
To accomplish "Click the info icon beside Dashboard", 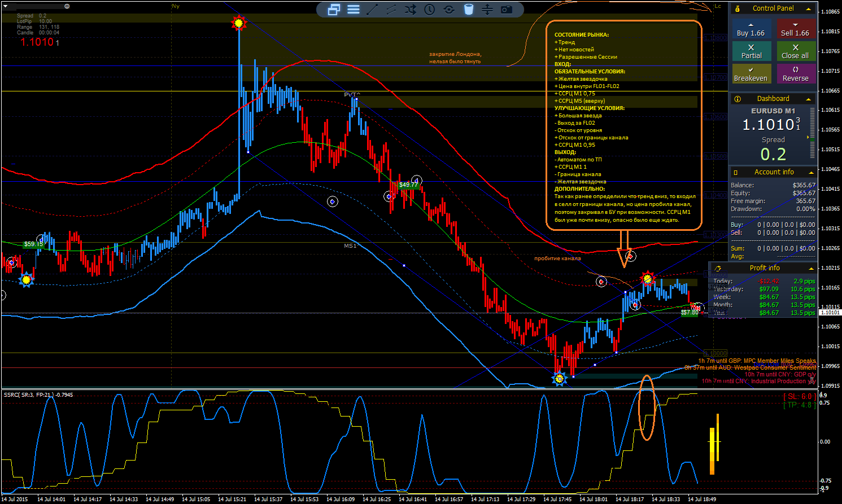I will click(738, 99).
